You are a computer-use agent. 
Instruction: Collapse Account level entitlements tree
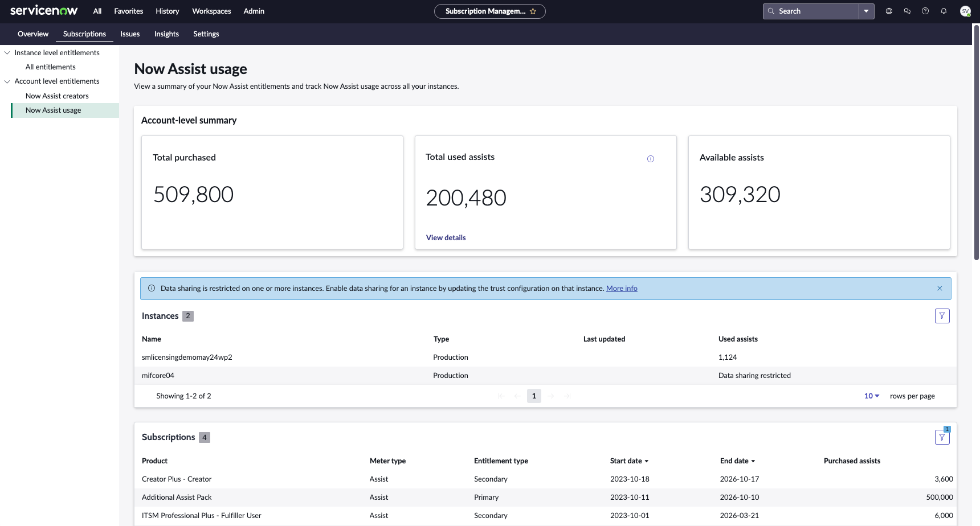pyautogui.click(x=7, y=81)
